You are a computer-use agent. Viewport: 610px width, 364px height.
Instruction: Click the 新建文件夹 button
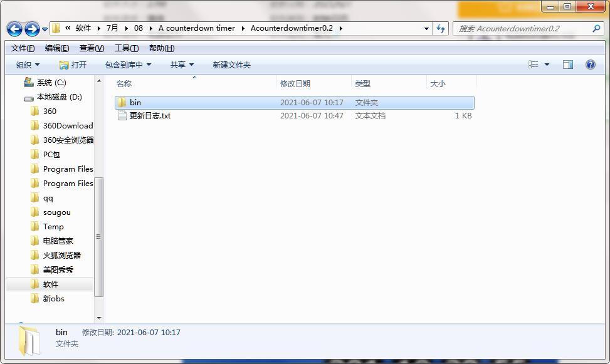(x=231, y=65)
